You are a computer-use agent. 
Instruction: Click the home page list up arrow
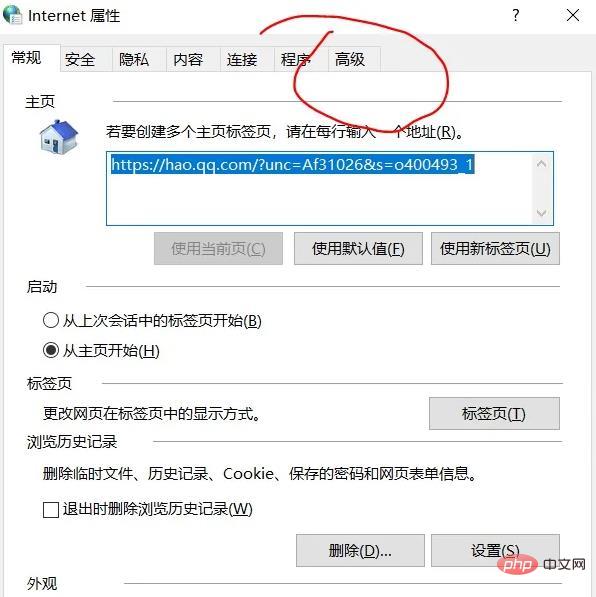(x=542, y=164)
